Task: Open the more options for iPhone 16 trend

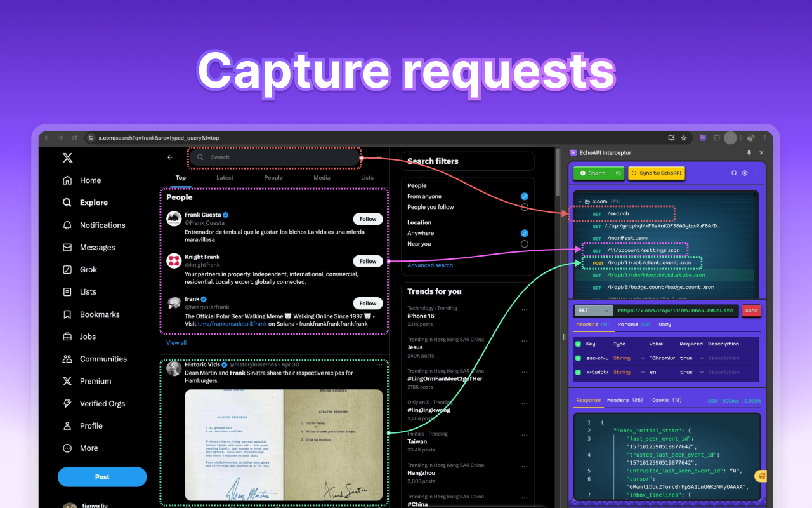Action: coord(525,309)
